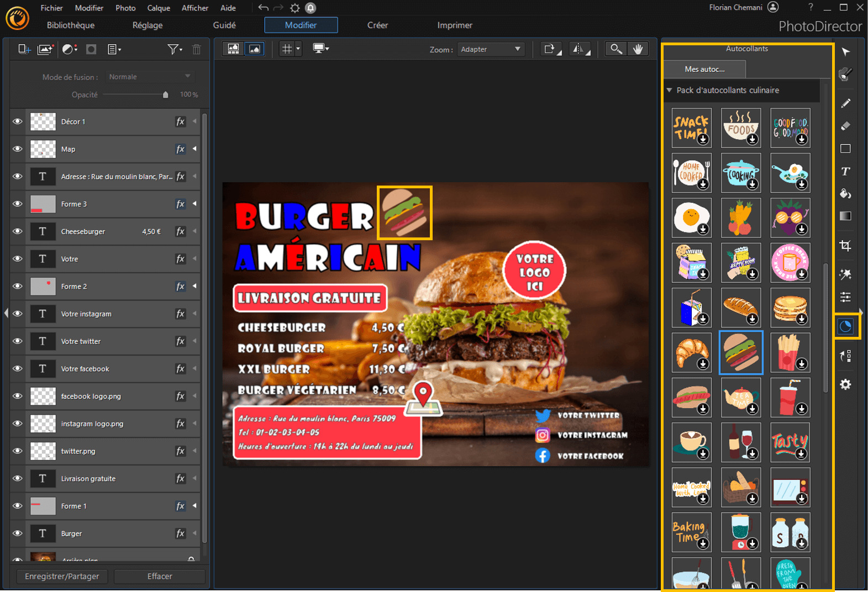Screen dimensions: 868x592
Task: Open the Calque menu
Action: (x=159, y=8)
